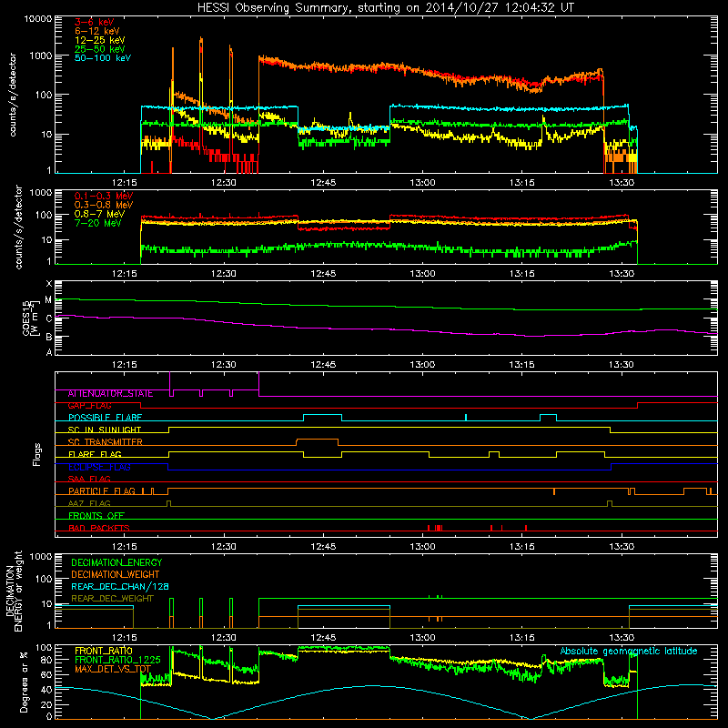Click the C class tick on GOES plot
Screen dimensions: 728x728
pos(49,318)
